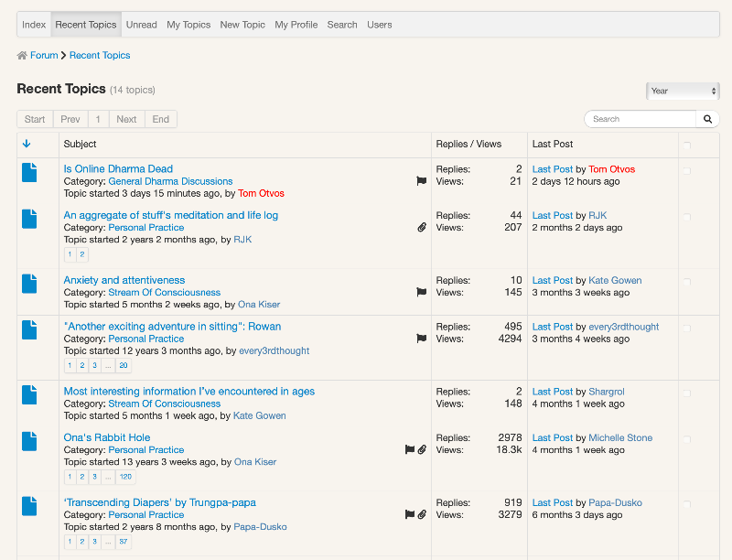Expand page list ellipsis for Ona's Rabbit Hole

[x=107, y=477]
